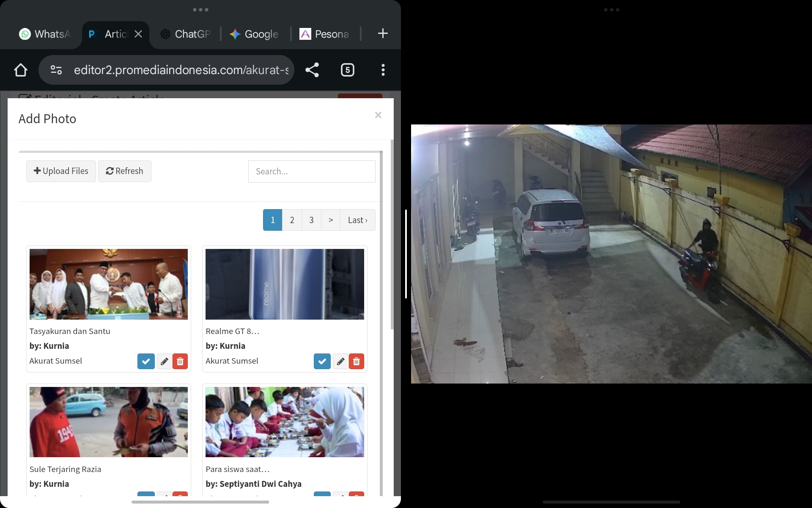Toggle the blue checkmark on the Realme GT photo
812x508 pixels.
322,361
